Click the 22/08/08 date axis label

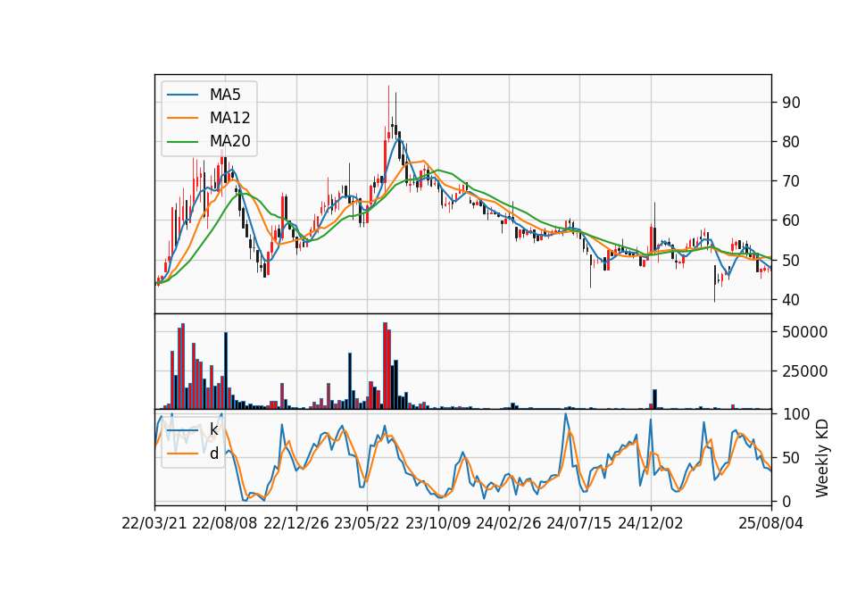pos(225,523)
